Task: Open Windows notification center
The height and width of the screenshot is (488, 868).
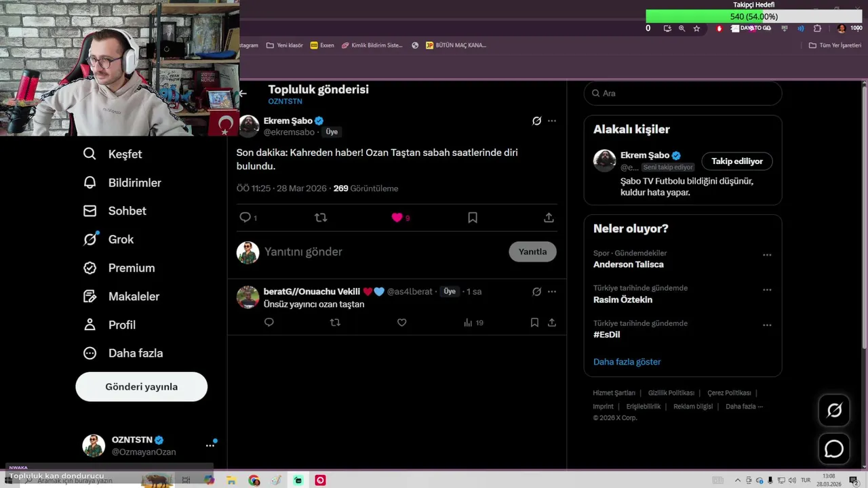Action: click(x=854, y=481)
